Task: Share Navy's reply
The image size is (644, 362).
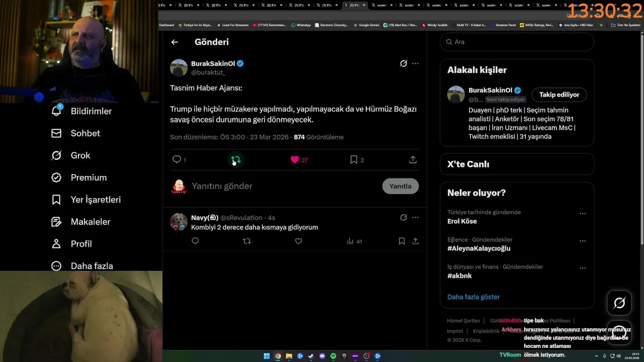Action: click(x=416, y=241)
